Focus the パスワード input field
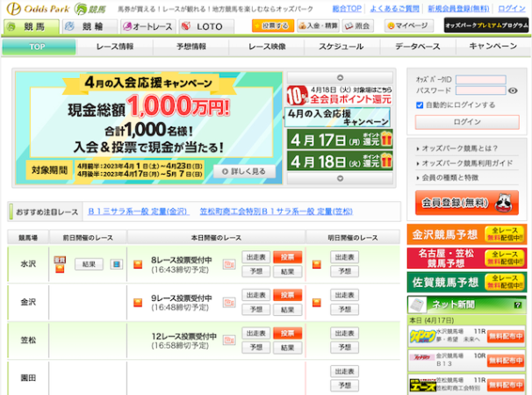Screen dimensions: 532x395 click(x=481, y=90)
